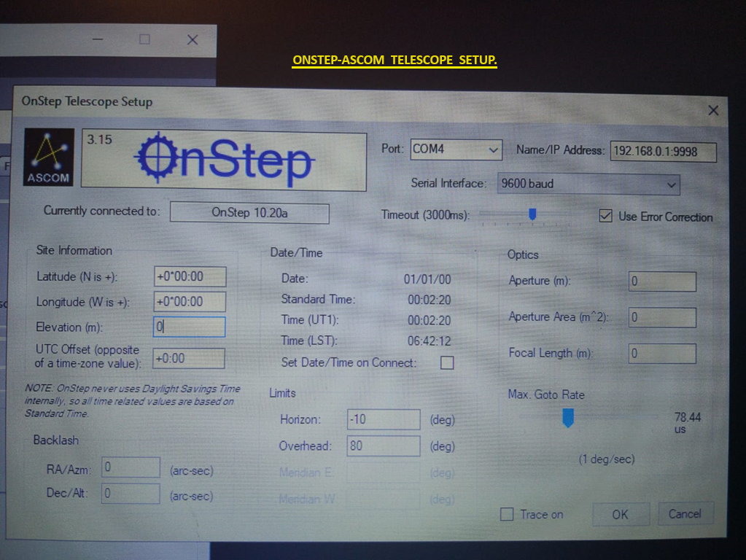Click the RA/Azm backlash input field
Viewport: 746px width, 560px height.
(x=131, y=467)
